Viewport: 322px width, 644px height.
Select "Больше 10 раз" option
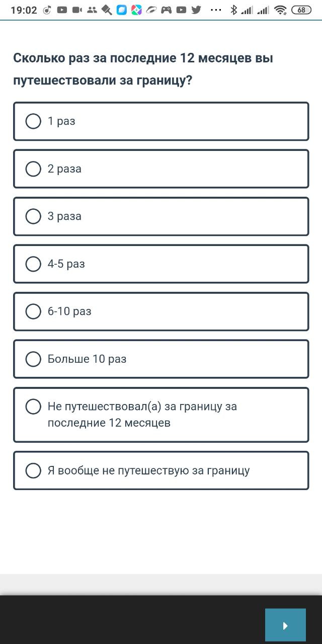pos(161,359)
